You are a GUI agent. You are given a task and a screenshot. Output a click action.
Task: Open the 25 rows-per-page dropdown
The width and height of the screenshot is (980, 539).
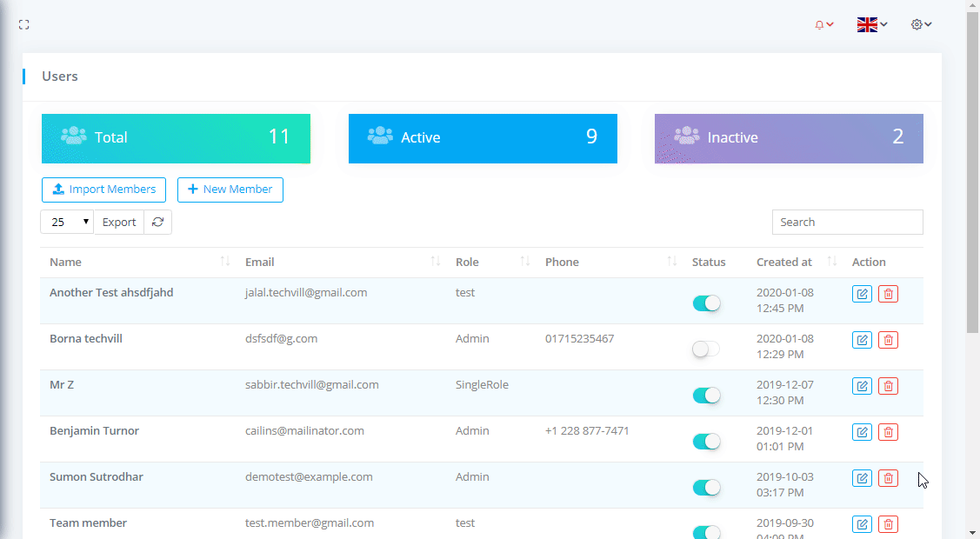point(67,223)
